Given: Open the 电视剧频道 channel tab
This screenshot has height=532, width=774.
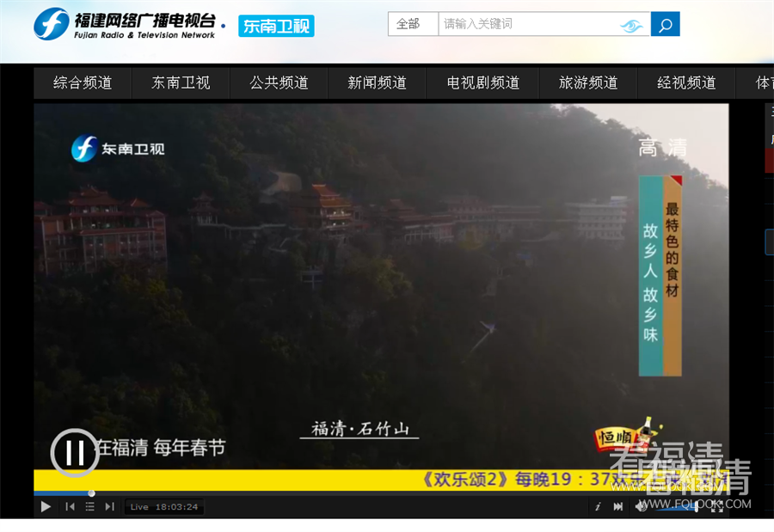Looking at the screenshot, I should click(x=483, y=83).
